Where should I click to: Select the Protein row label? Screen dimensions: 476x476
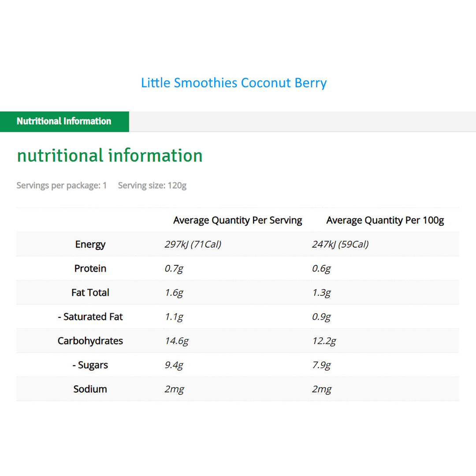90,268
